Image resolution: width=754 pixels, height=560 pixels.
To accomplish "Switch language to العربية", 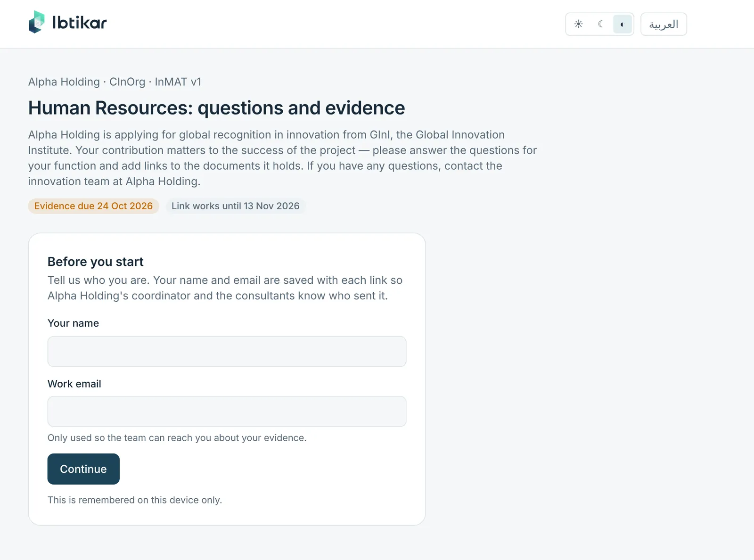I will pos(664,24).
